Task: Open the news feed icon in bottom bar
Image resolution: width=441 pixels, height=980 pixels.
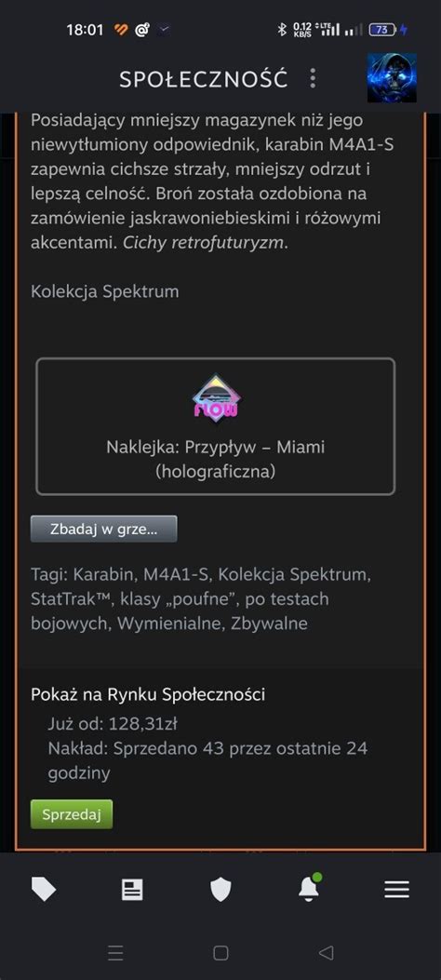Action: (132, 889)
